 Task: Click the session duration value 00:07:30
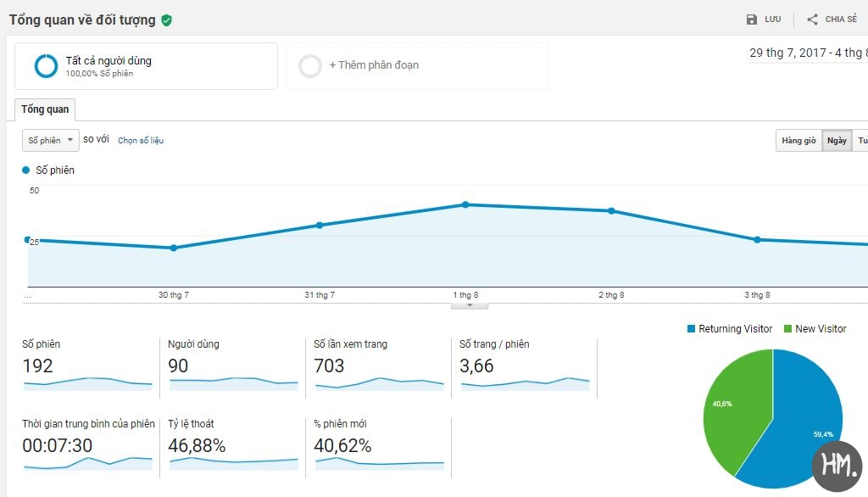57,445
